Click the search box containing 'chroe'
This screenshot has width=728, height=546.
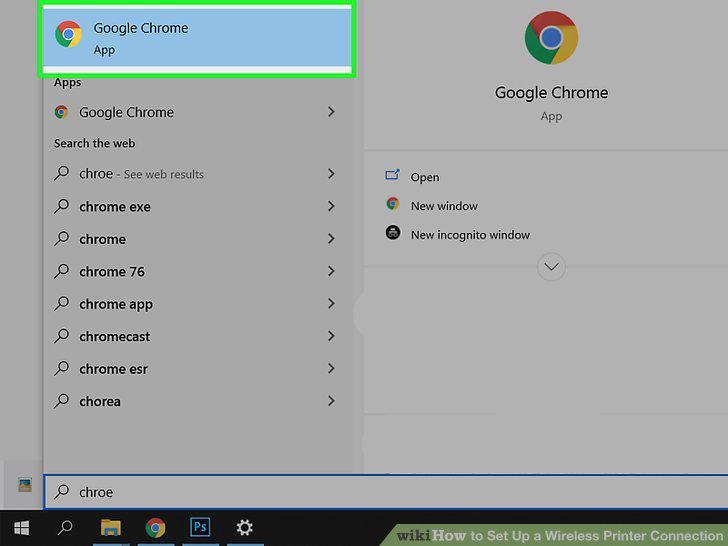(x=385, y=492)
